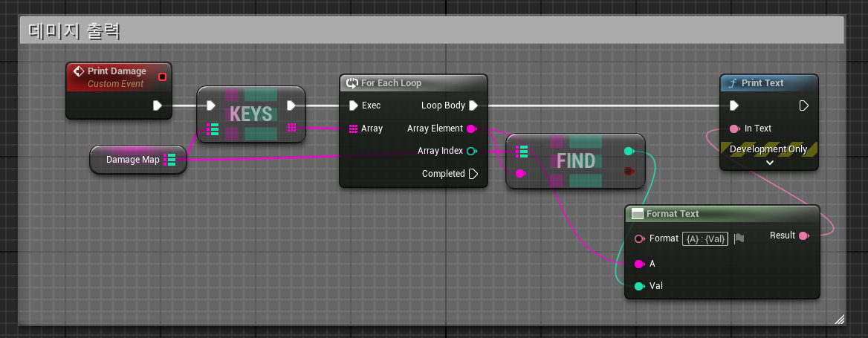This screenshot has height=338, width=868.
Task: Click the comment box resize handle
Action: click(x=839, y=319)
